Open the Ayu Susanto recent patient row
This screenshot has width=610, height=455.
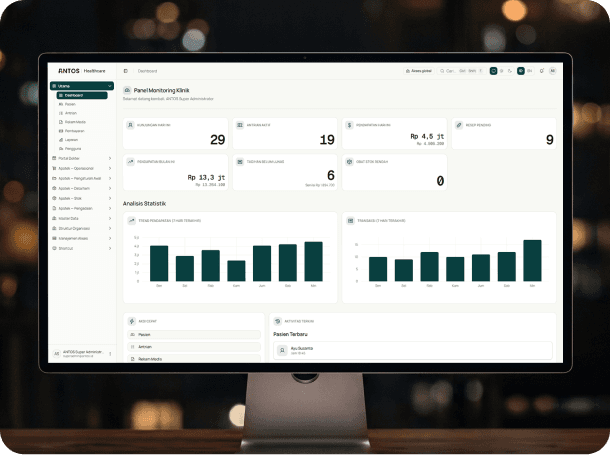pyautogui.click(x=413, y=350)
